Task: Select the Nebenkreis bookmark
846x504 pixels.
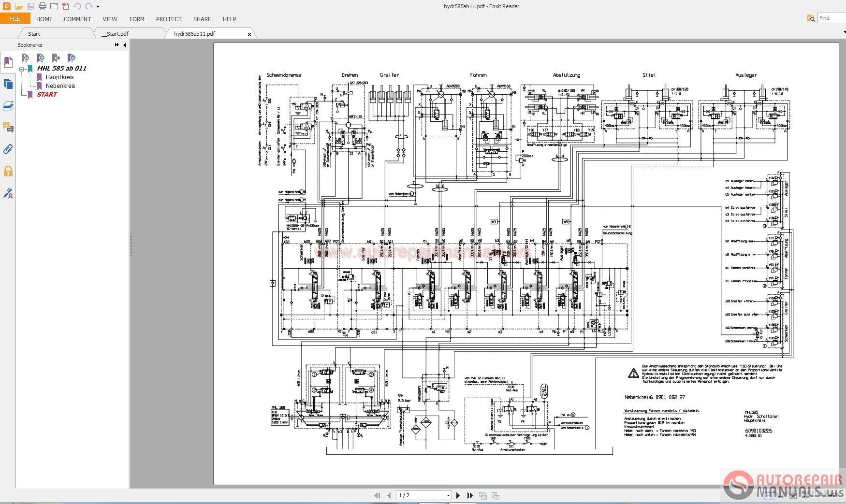Action: tap(60, 86)
